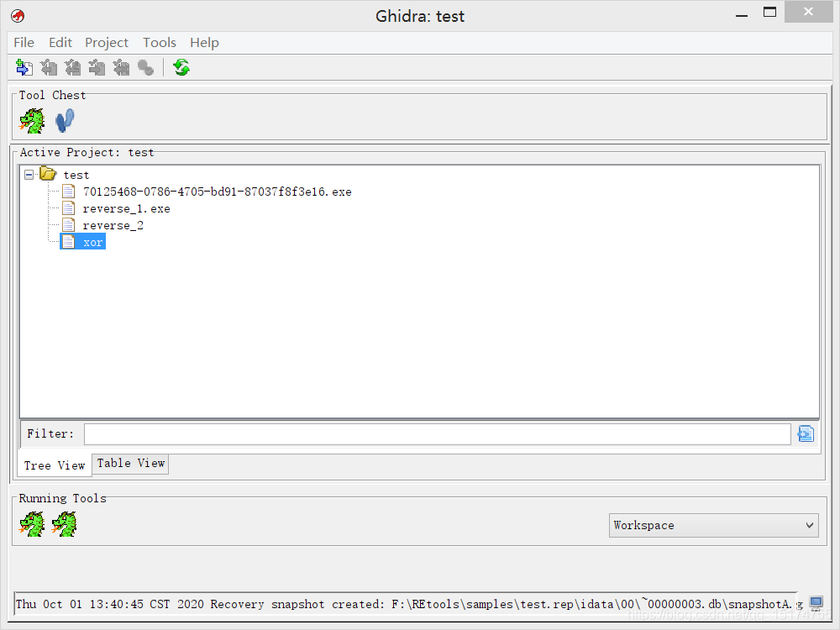
Task: Open the Tools menu
Action: tap(159, 42)
